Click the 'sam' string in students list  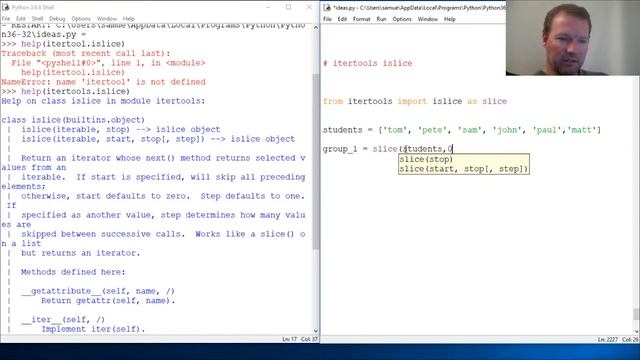coord(470,130)
